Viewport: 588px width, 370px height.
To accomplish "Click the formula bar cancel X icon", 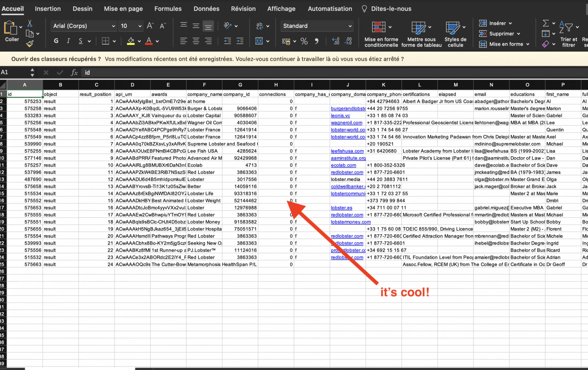I will 46,72.
